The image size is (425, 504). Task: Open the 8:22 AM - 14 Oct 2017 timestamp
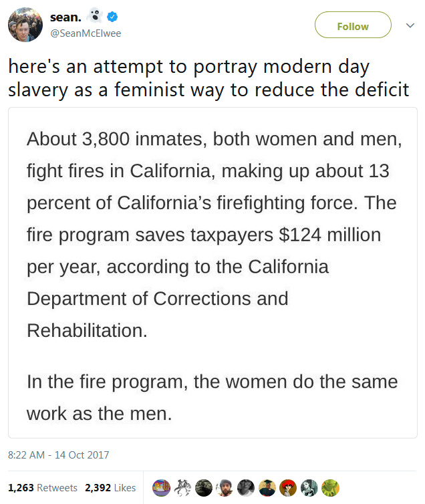(x=58, y=455)
